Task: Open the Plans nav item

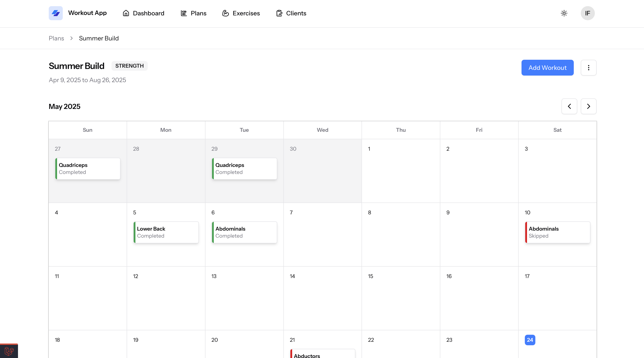Action: pos(194,13)
